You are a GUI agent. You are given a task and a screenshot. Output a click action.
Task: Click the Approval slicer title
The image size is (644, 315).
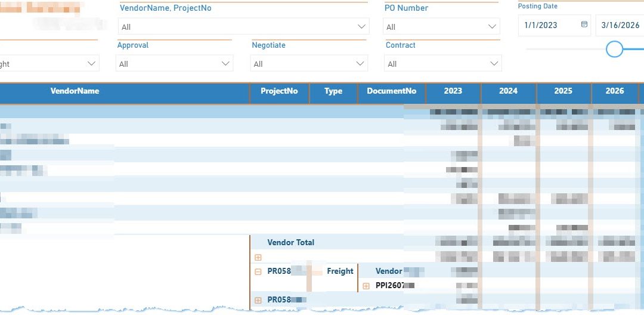132,45
